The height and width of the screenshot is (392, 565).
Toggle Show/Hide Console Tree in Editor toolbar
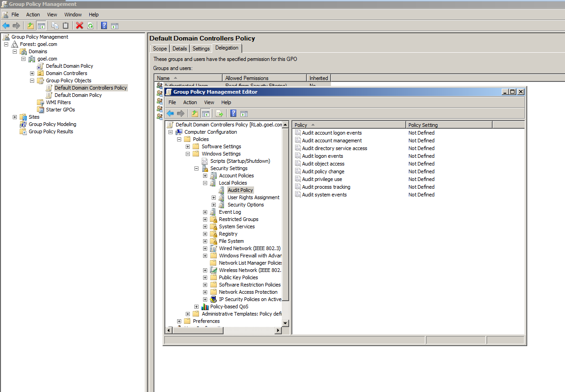tap(205, 113)
